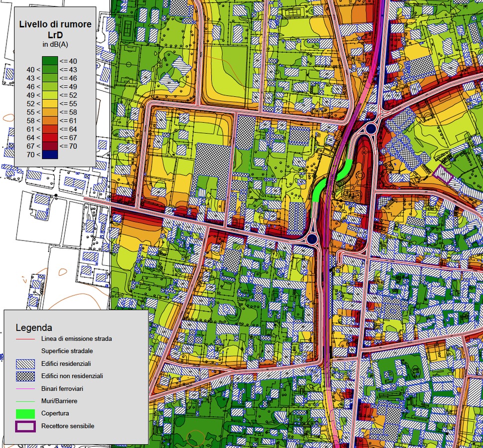Click the Legenda heading text

(33, 328)
